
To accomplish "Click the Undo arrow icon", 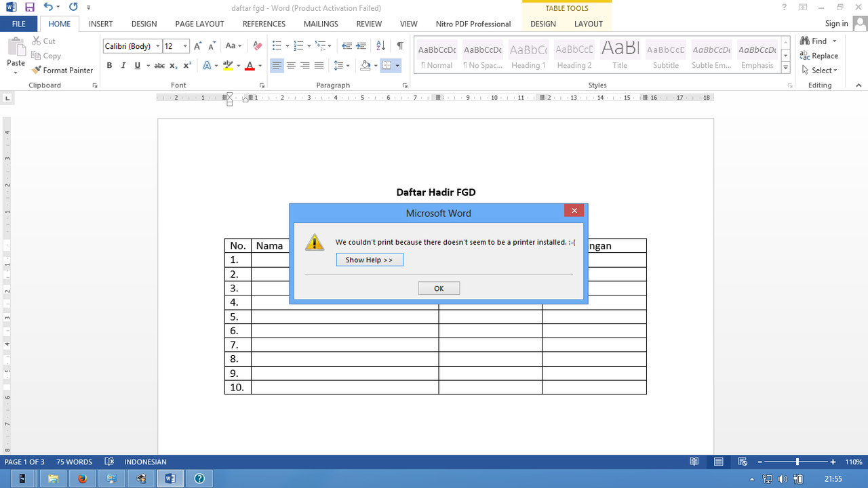I will [x=48, y=7].
